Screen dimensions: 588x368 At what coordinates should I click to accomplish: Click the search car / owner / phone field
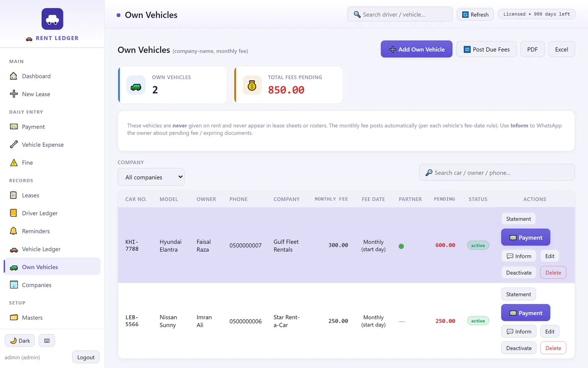tap(497, 172)
